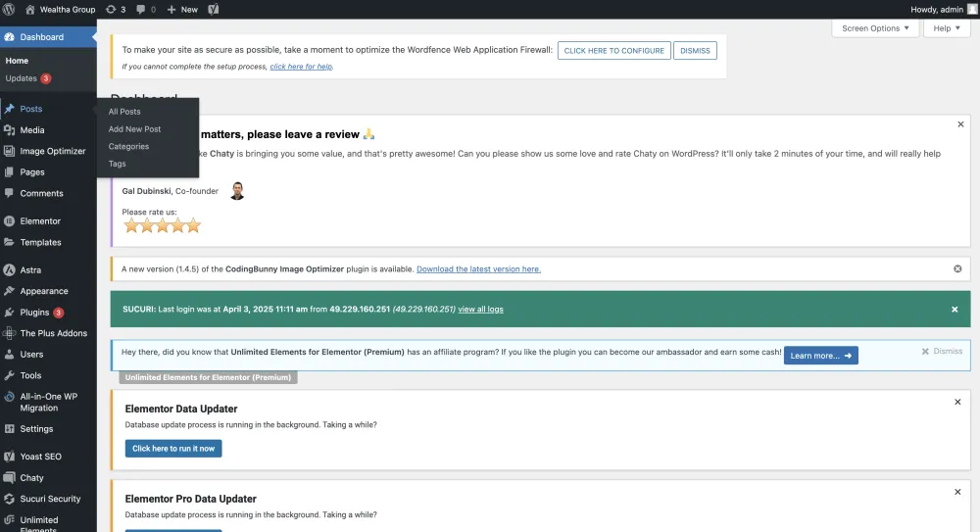
Task: Click the Unlimited Elements for Elementor (Premium) tag label
Action: tap(208, 377)
